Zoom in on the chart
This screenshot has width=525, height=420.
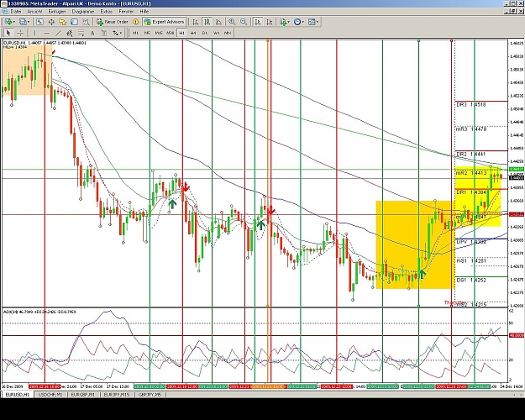(232, 22)
